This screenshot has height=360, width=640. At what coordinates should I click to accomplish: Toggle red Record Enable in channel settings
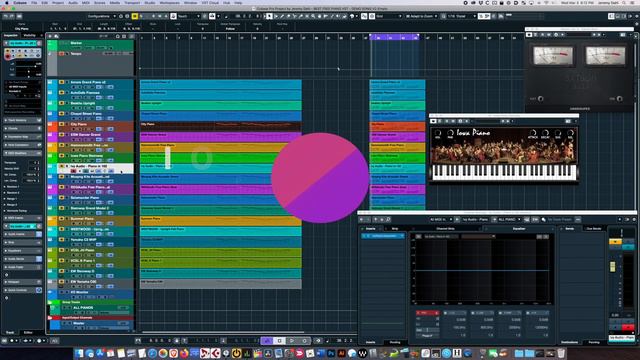click(x=628, y=327)
